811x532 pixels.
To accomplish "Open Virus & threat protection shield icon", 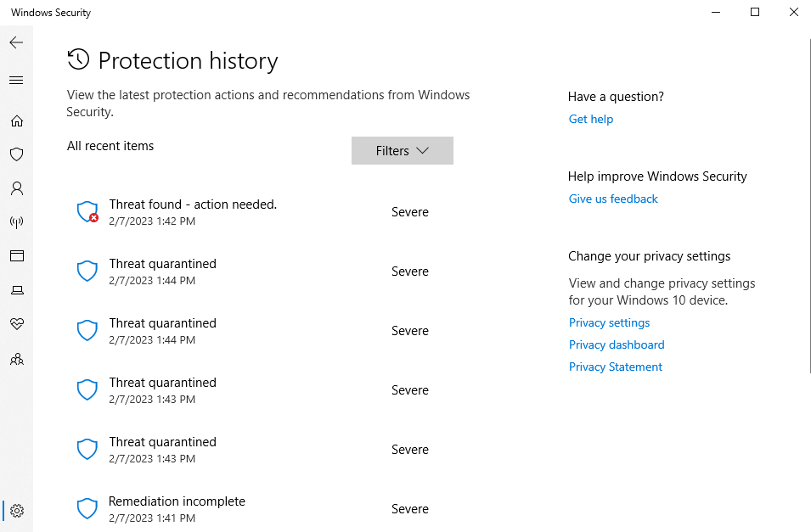I will (16, 154).
